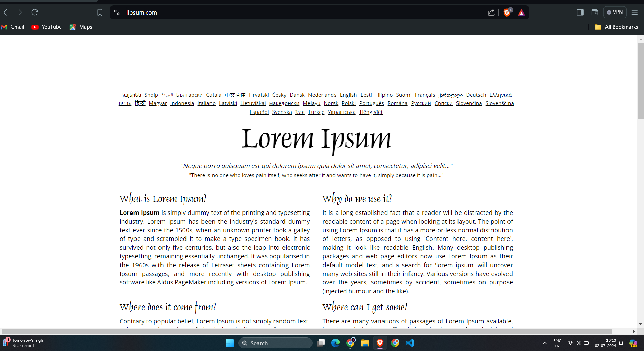This screenshot has width=644, height=351.
Task: Open Brave Wallet
Action: [595, 12]
